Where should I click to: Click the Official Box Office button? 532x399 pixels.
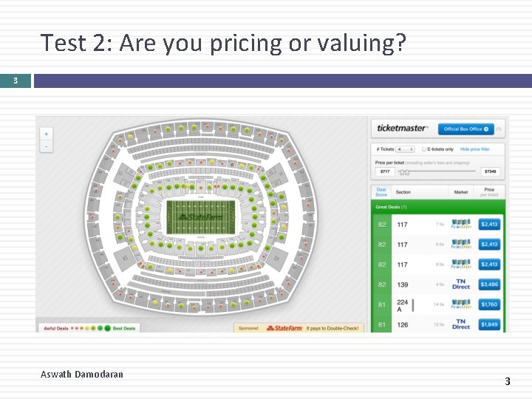coord(465,129)
